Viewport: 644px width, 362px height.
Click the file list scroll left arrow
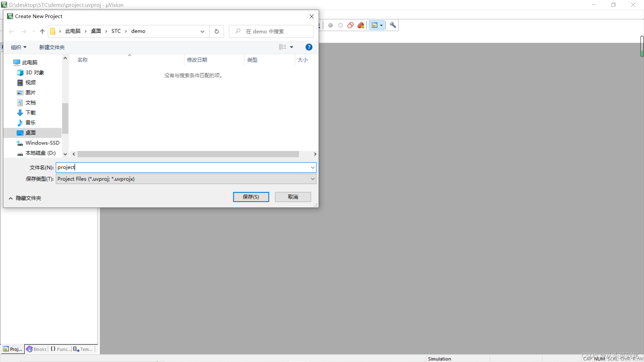point(74,154)
